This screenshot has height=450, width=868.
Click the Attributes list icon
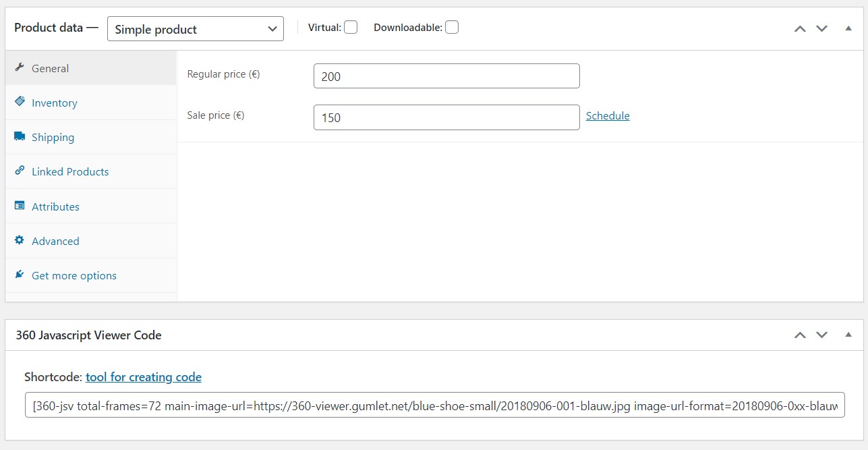point(20,206)
